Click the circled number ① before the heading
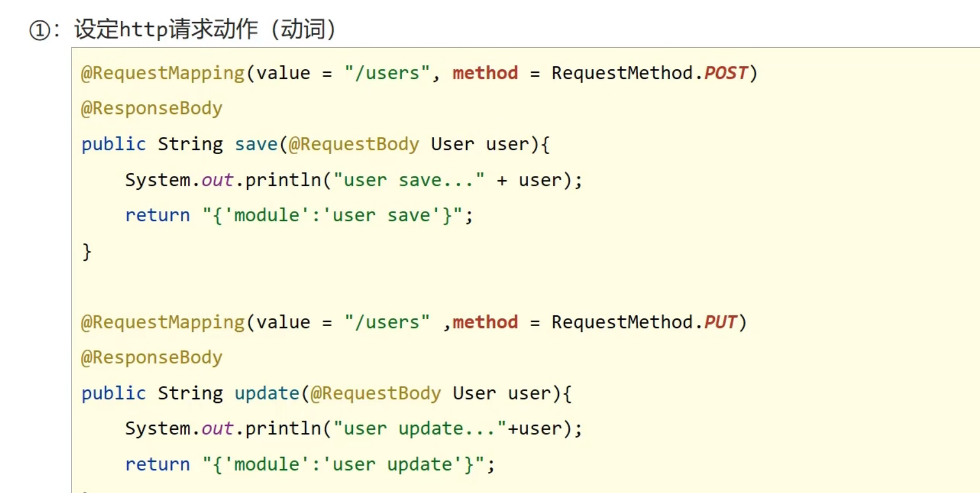 point(40,30)
